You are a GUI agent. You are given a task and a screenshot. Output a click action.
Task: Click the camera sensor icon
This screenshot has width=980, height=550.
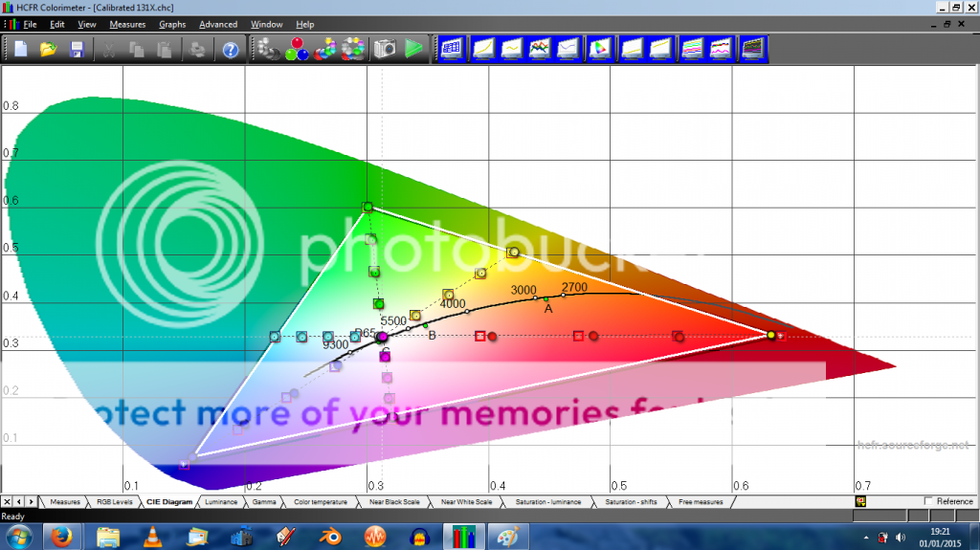(385, 49)
